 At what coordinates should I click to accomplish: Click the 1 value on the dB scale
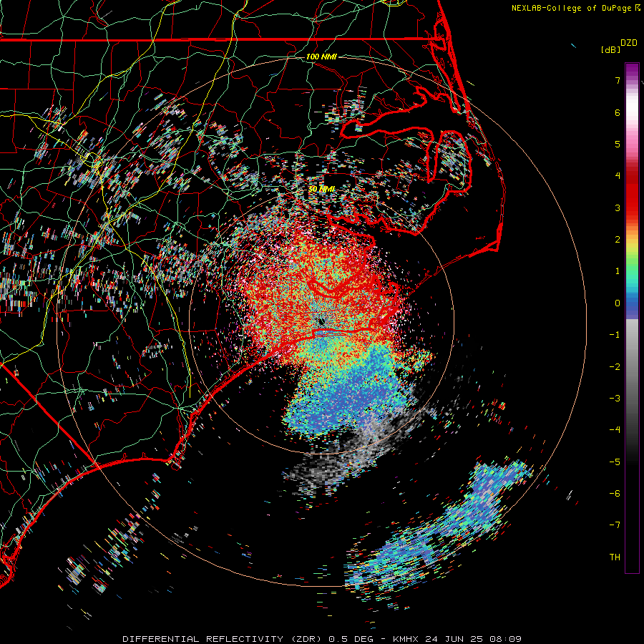point(618,271)
